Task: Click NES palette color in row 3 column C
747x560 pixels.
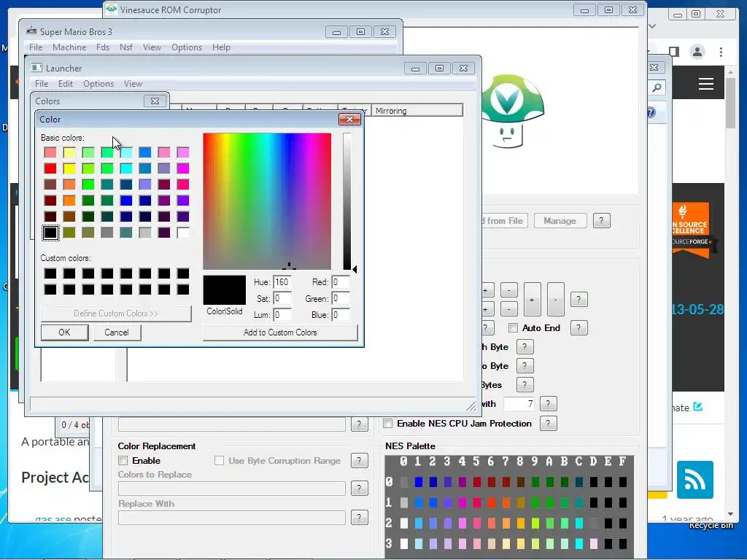Action: coord(578,543)
